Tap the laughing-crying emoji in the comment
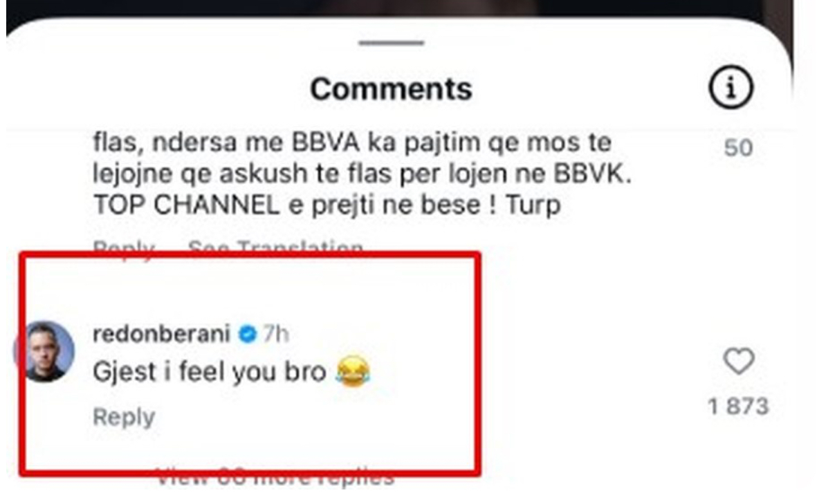 pyautogui.click(x=353, y=371)
